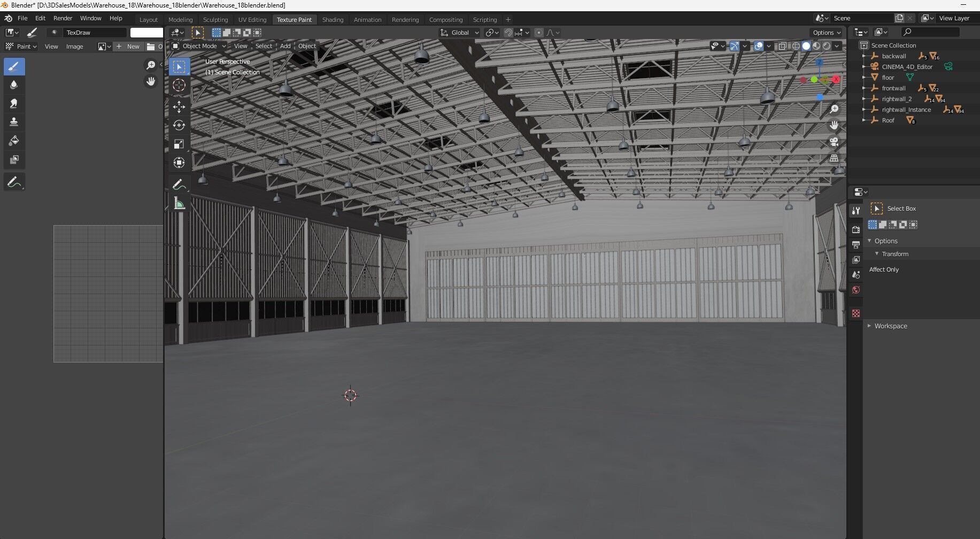Select the Draw brush tool in image editor
The image size is (980, 539).
14,66
